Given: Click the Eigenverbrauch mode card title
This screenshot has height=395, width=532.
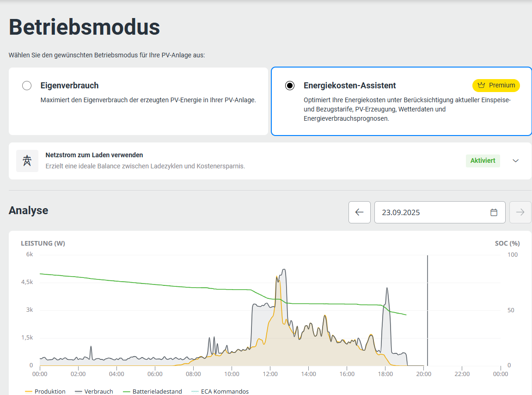Looking at the screenshot, I should 69,86.
